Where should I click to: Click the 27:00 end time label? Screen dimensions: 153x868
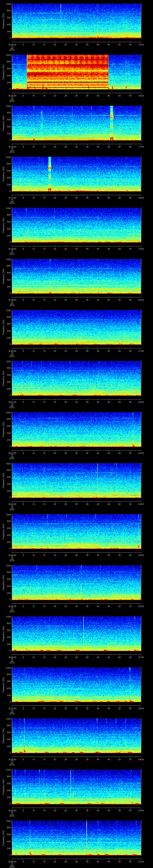(x=141, y=657)
